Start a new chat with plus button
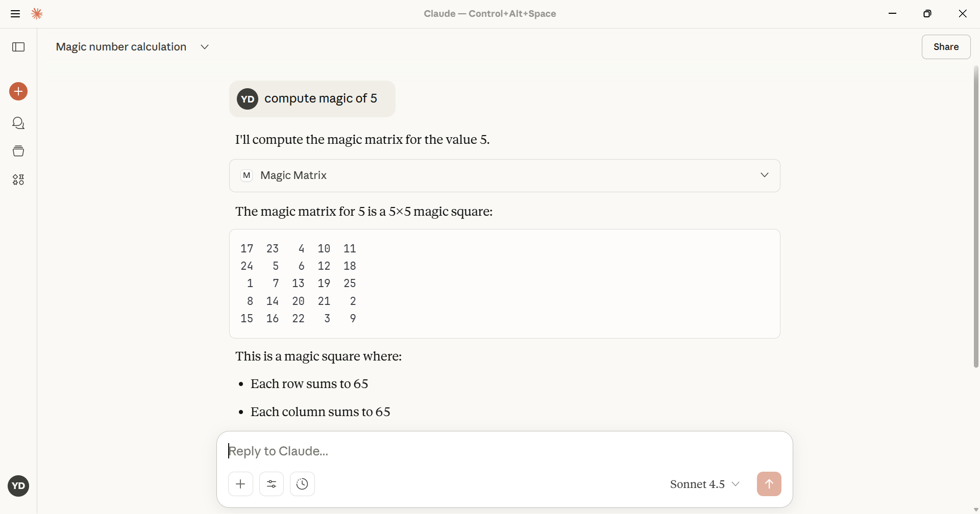 pyautogui.click(x=18, y=91)
